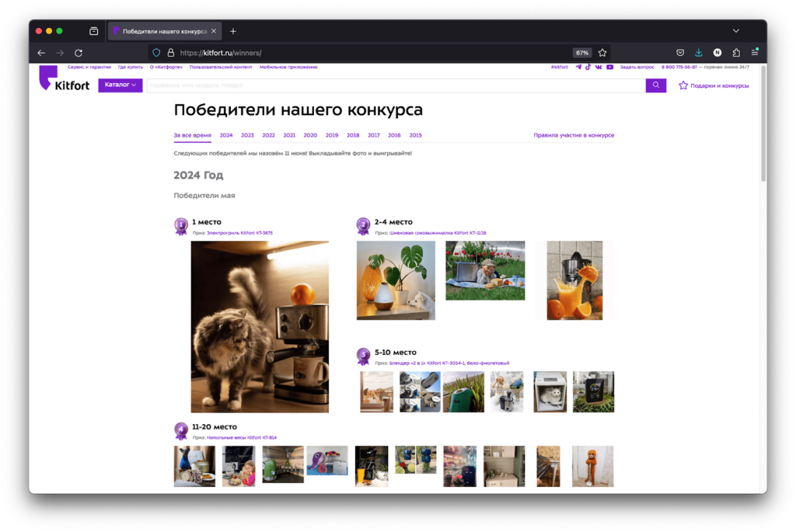Open the VK social icon

tap(599, 67)
